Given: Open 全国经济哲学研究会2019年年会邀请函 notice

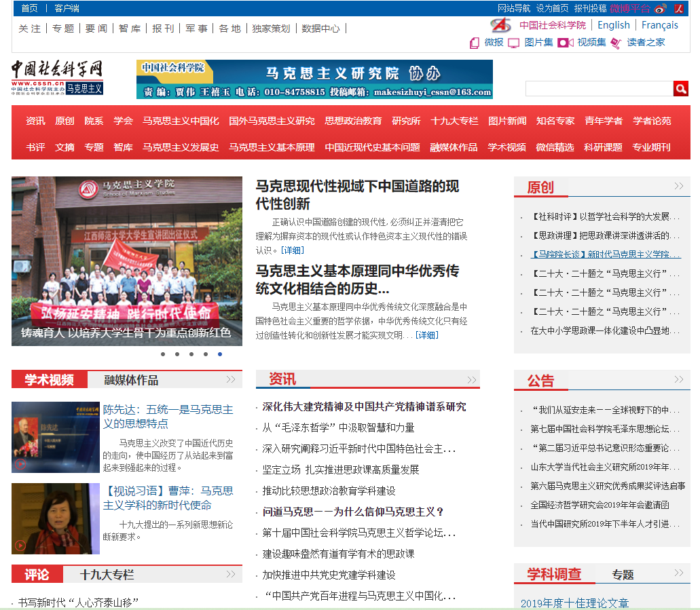Looking at the screenshot, I should pos(600,505).
